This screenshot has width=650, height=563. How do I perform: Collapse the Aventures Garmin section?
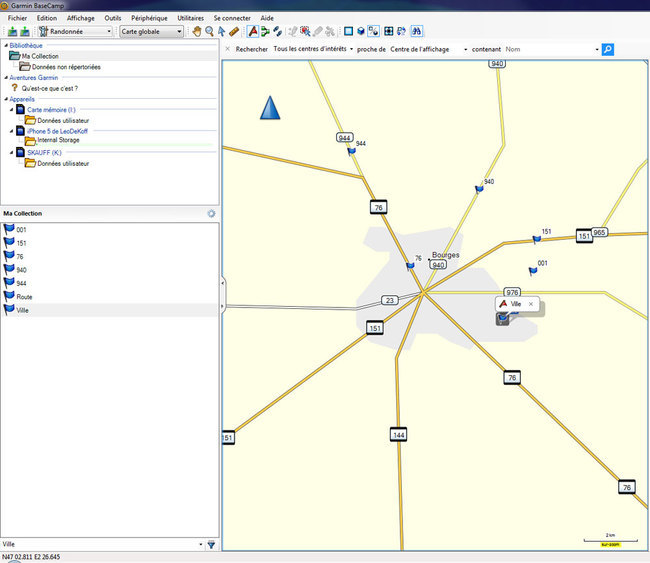(x=6, y=78)
